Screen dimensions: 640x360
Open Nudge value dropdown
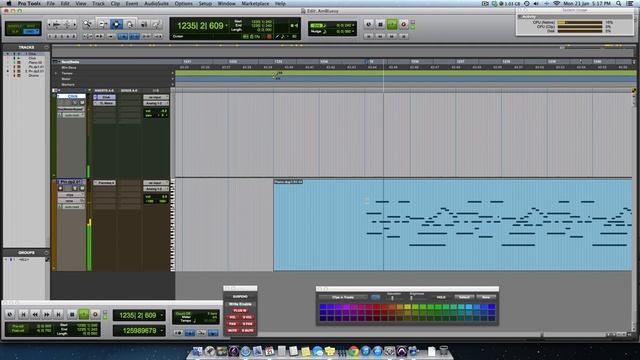point(353,31)
